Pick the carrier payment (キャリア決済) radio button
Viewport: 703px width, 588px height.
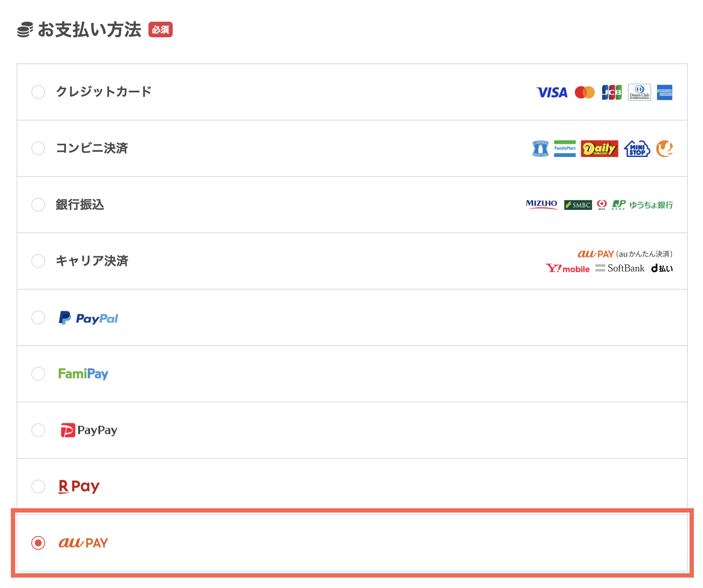click(38, 261)
